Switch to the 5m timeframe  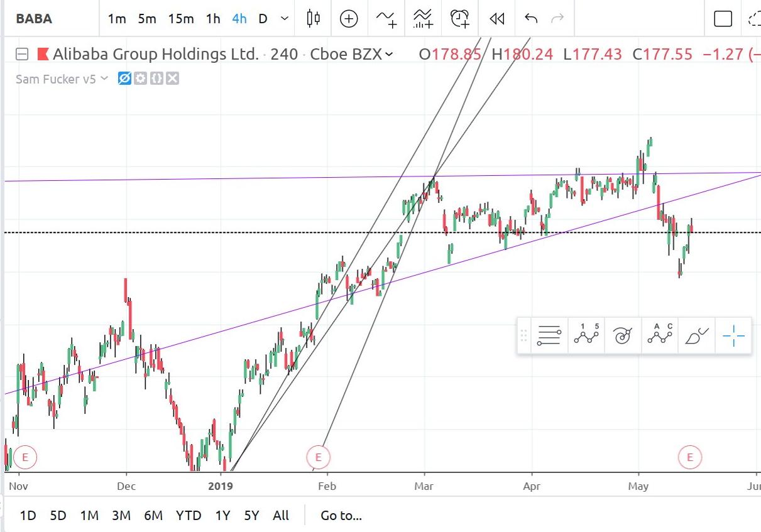[147, 19]
